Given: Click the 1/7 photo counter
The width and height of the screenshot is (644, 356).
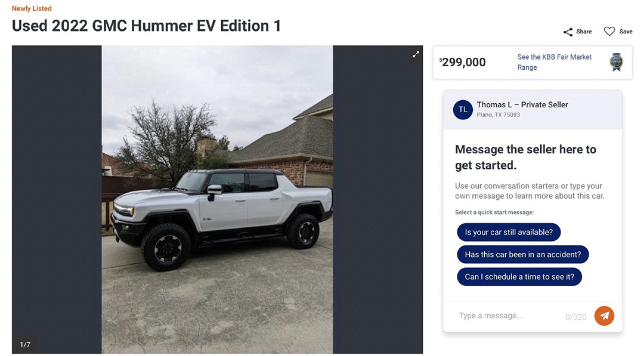Looking at the screenshot, I should point(25,345).
